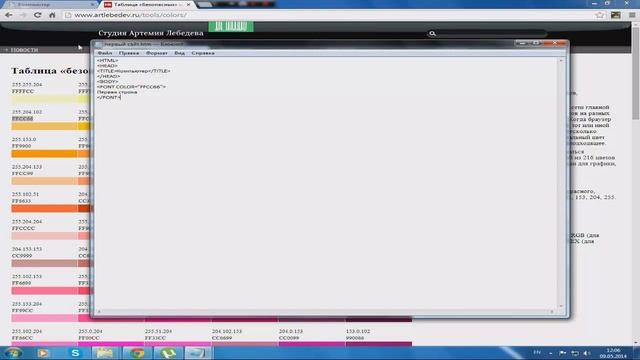Click the CC9999 dusty rose swatch

(x=44, y=263)
